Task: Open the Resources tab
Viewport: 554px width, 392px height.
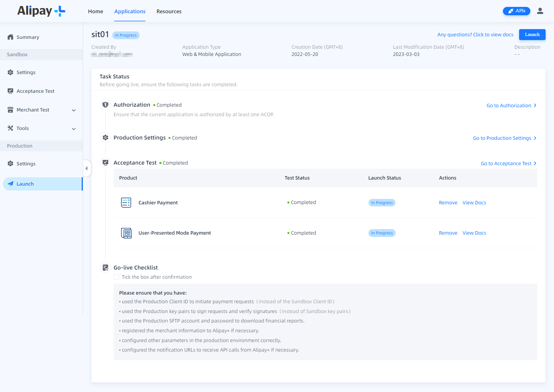Action: [x=169, y=11]
